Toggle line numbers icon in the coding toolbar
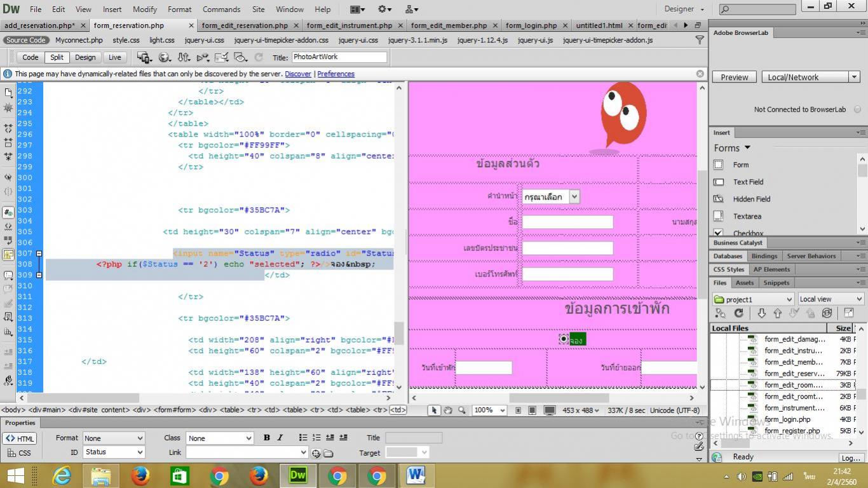This screenshot has width=868, height=488. tap(8, 212)
